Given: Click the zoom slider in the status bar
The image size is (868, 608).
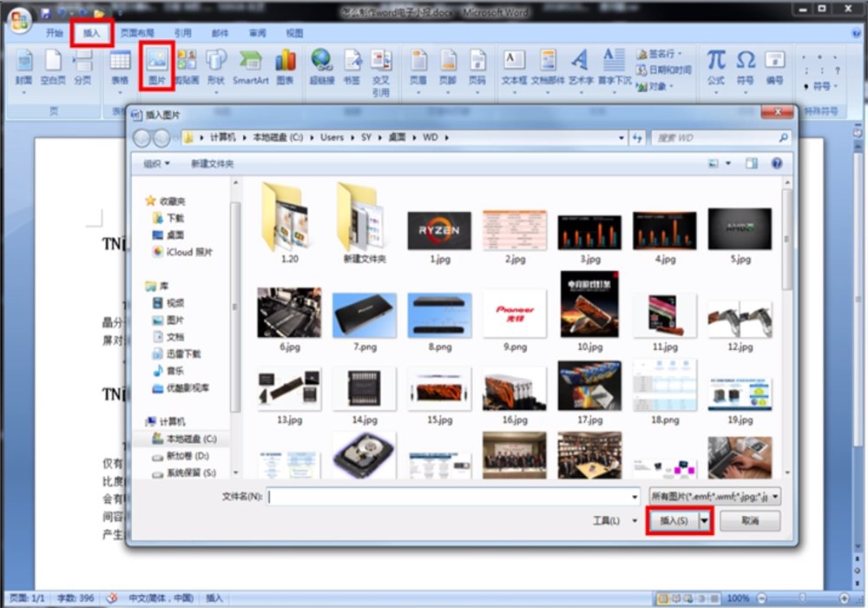Looking at the screenshot, I should 803,598.
